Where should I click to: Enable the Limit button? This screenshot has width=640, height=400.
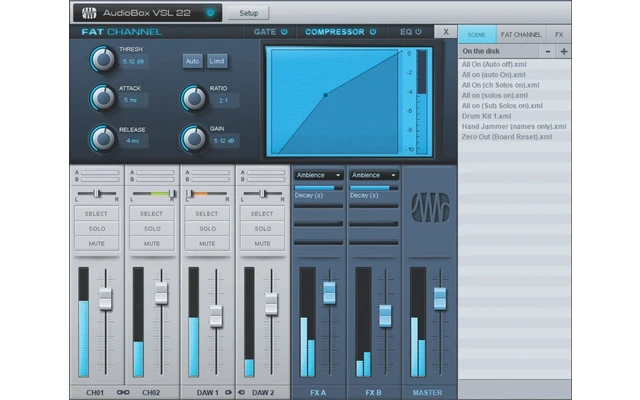click(217, 61)
